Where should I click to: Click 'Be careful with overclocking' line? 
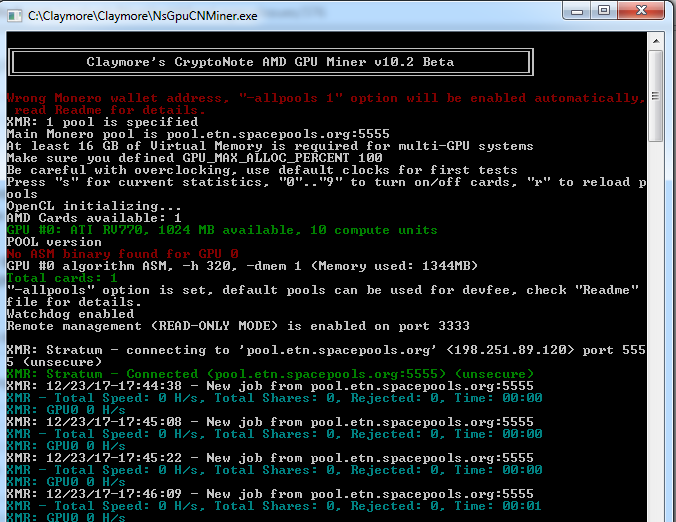pyautogui.click(x=262, y=170)
